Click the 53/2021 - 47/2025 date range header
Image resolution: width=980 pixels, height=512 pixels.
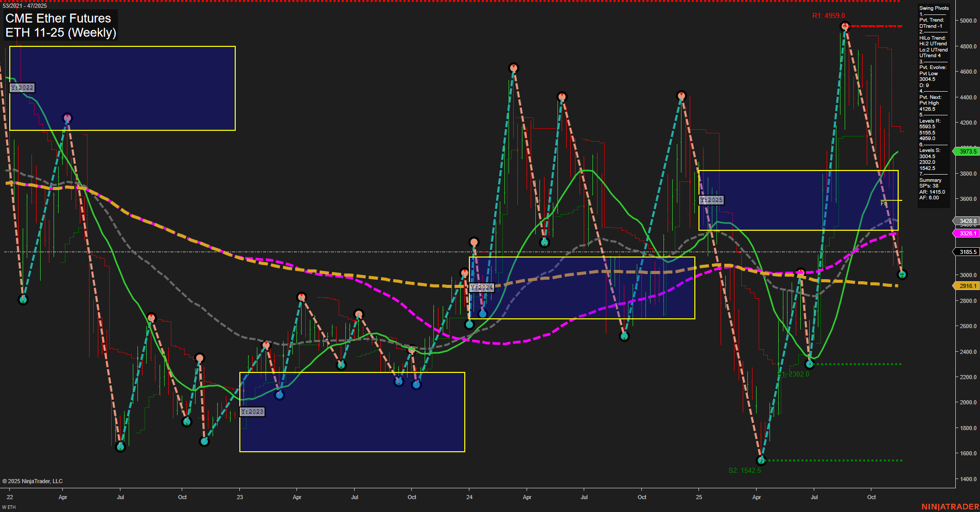coord(25,6)
